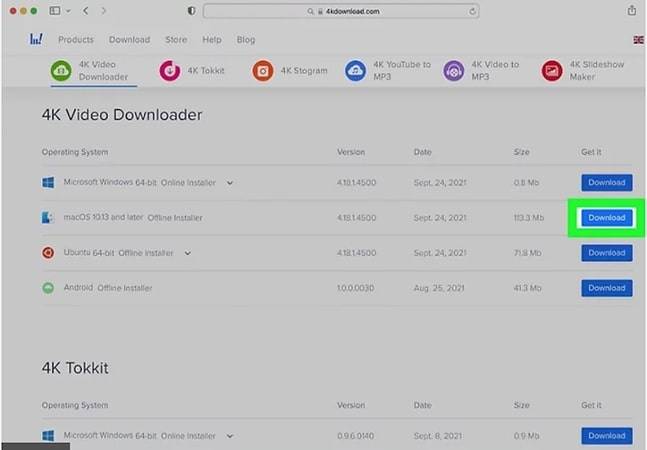Open the Help menu item
647x450 pixels.
point(212,40)
